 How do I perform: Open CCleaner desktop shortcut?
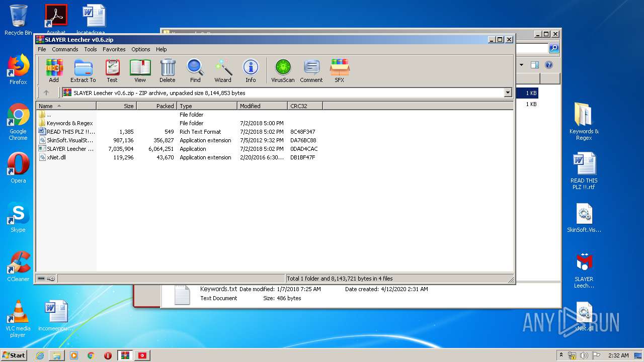coord(18,266)
